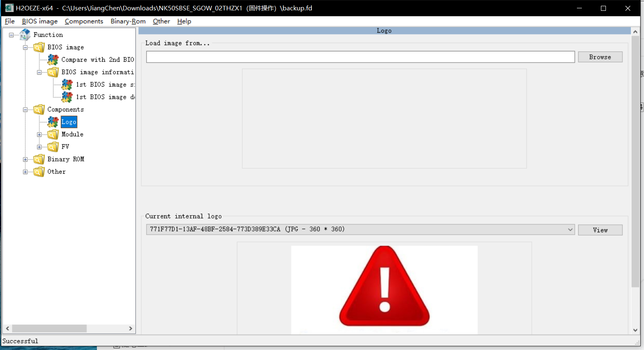Viewport: 644px width, 350px height.
Task: Click the Binary ROM folder icon
Action: (x=39, y=159)
